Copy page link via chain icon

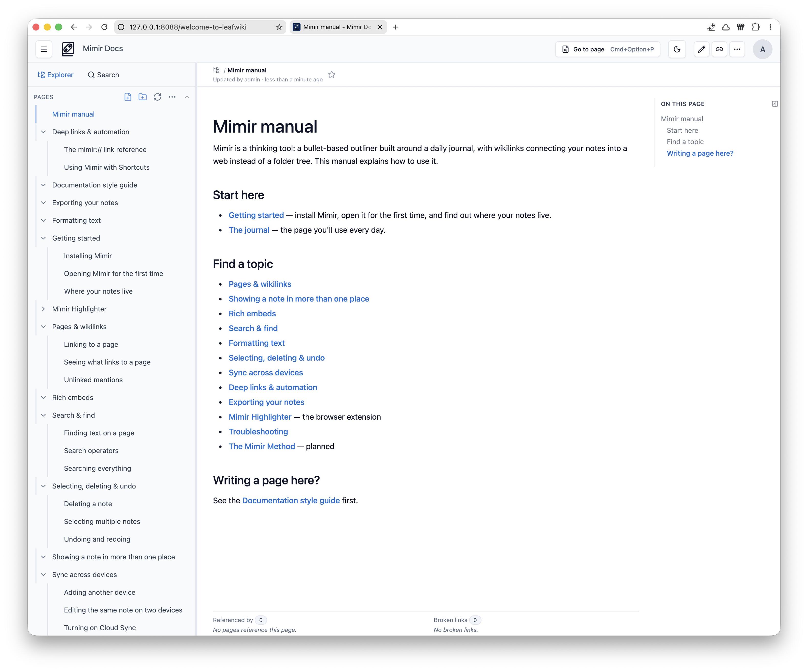click(720, 49)
